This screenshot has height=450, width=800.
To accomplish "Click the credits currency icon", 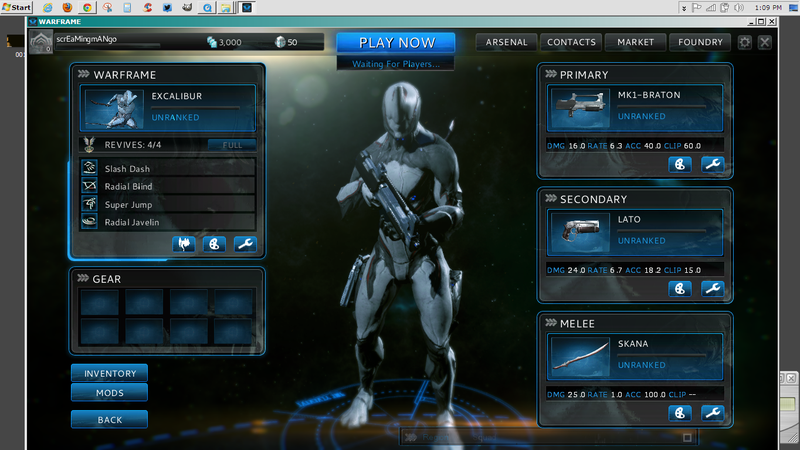I will point(212,42).
